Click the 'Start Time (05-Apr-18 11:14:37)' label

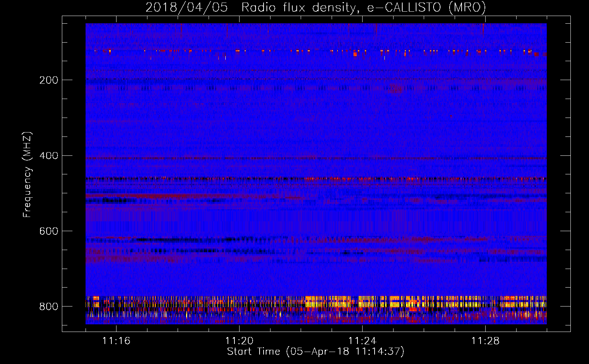tap(316, 352)
